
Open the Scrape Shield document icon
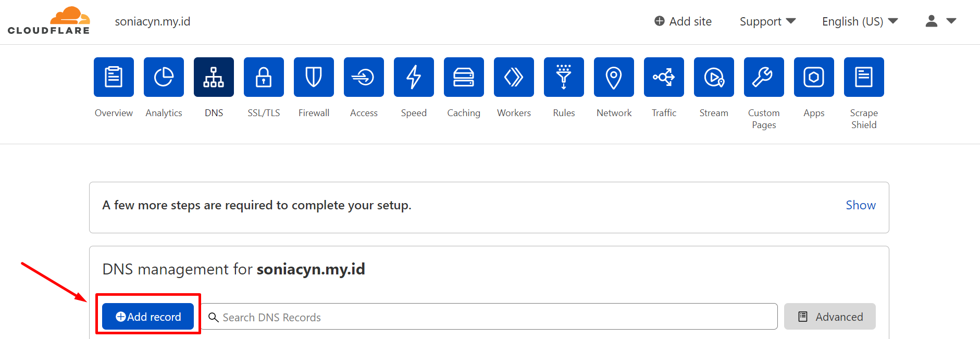pos(864,77)
